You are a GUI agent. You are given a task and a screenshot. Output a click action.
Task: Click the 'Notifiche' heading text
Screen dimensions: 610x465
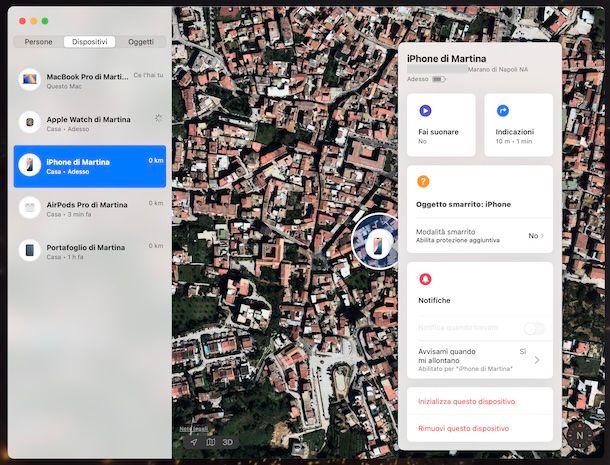(434, 300)
